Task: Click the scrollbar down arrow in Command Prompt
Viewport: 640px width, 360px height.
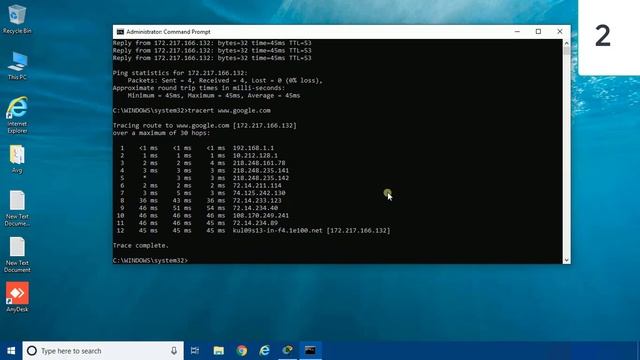Action: coord(567,260)
